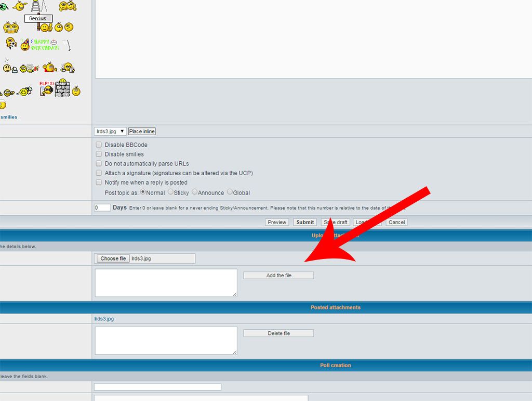Enable Notify me when a reply is posted
This screenshot has width=532, height=401.
(99, 183)
